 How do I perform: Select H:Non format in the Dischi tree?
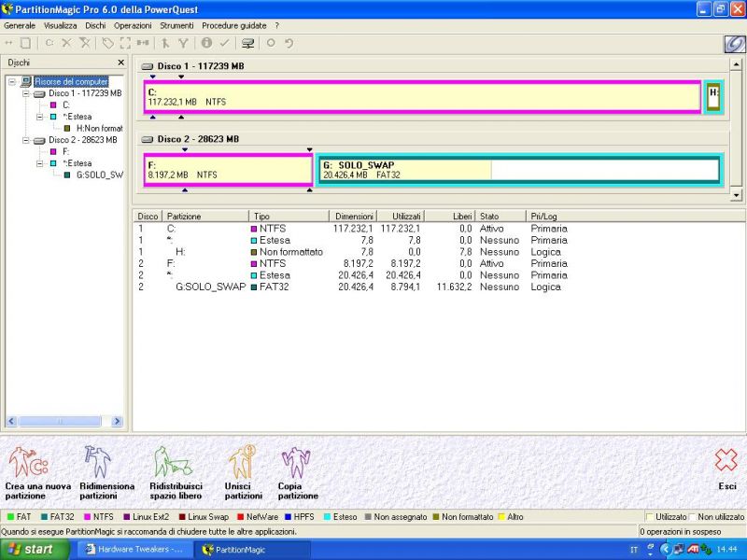(99, 128)
